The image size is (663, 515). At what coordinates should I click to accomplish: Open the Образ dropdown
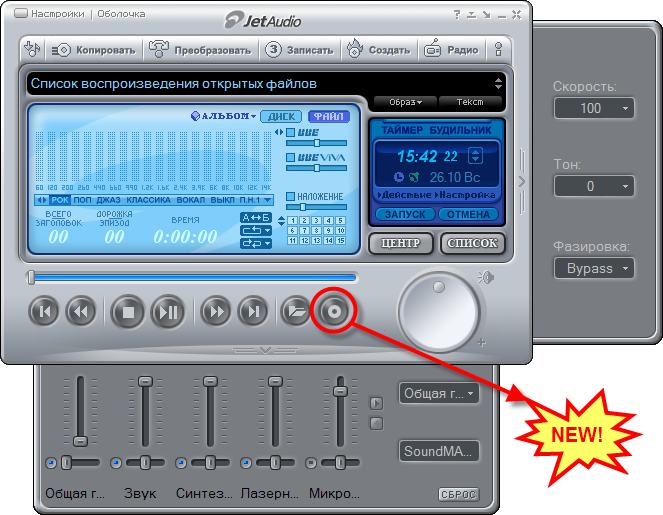click(x=405, y=102)
